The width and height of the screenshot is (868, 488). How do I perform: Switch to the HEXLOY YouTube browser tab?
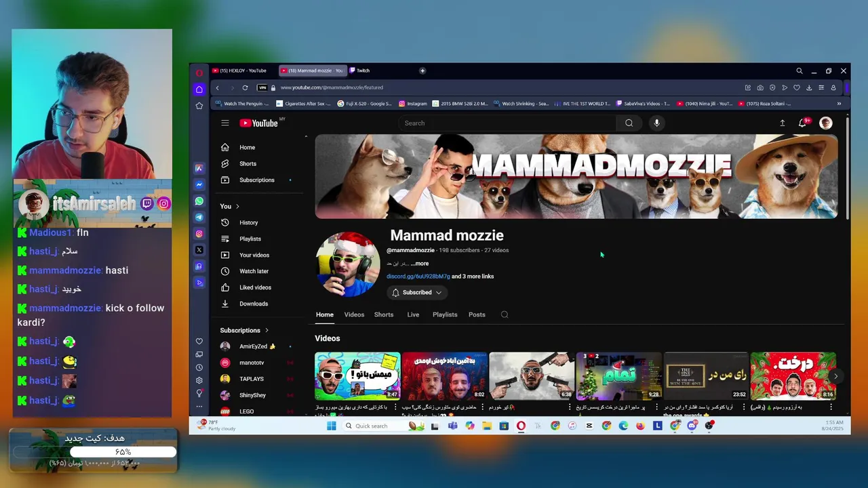[x=243, y=70]
